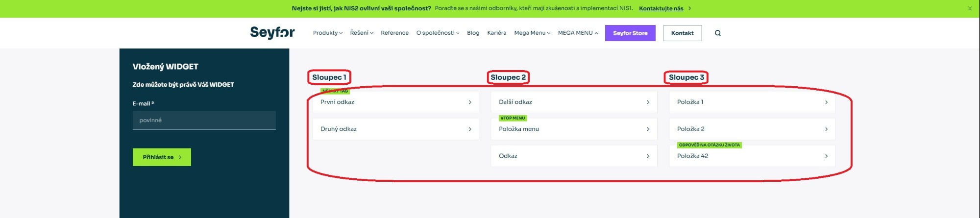
Task: Click the Přihlásit se button
Action: tap(162, 157)
